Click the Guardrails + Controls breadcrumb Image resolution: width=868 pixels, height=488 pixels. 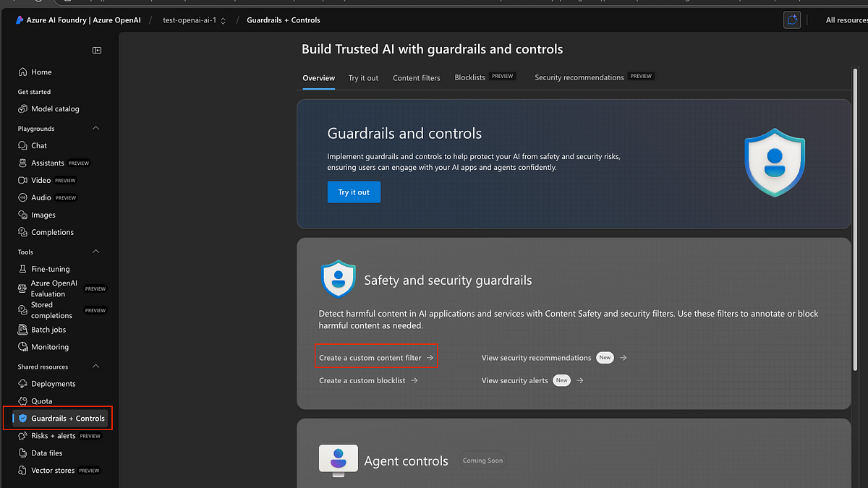tap(284, 20)
